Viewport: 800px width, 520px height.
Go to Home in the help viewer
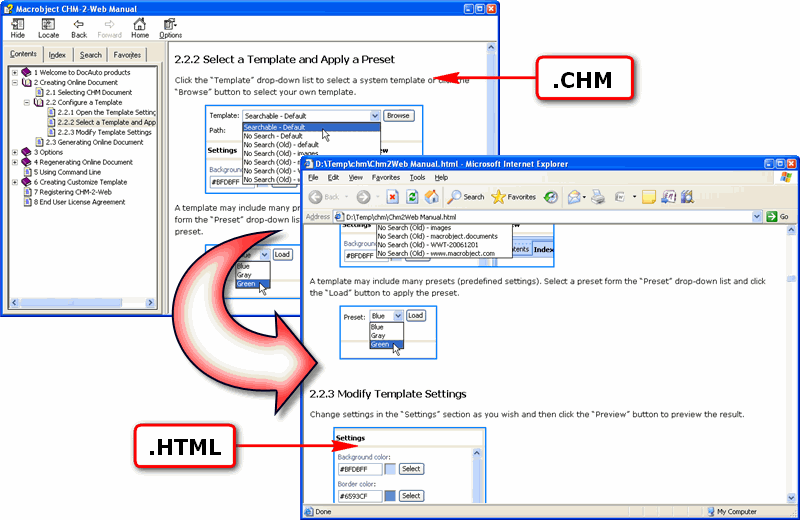140,27
